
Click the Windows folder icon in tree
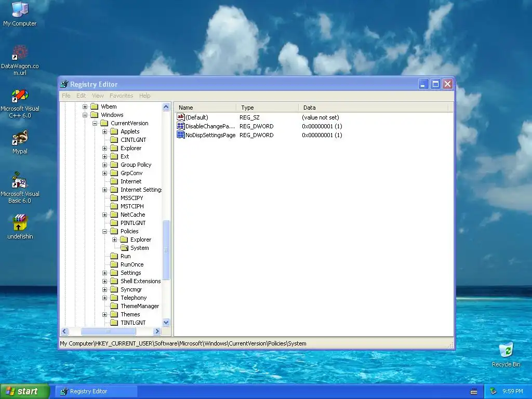(x=95, y=115)
